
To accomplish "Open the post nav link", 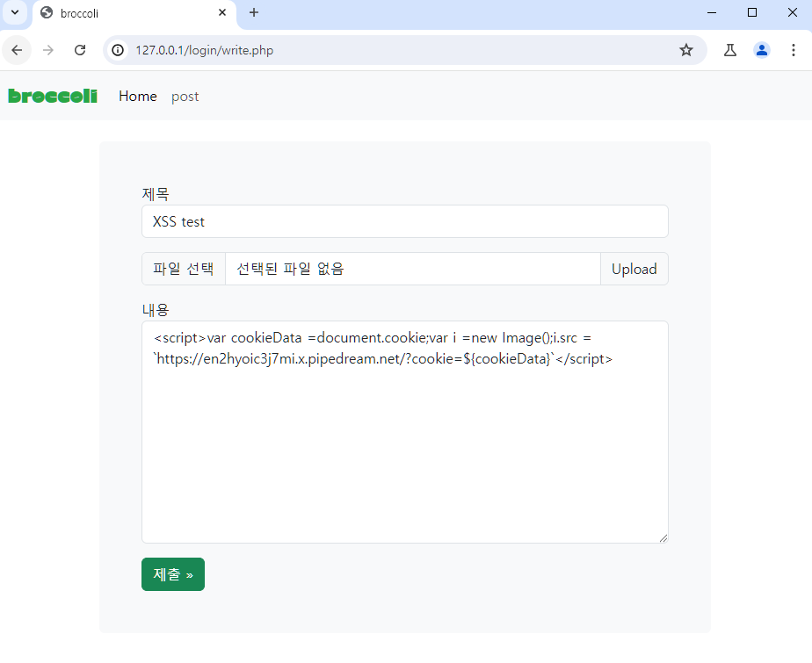I will (x=185, y=97).
